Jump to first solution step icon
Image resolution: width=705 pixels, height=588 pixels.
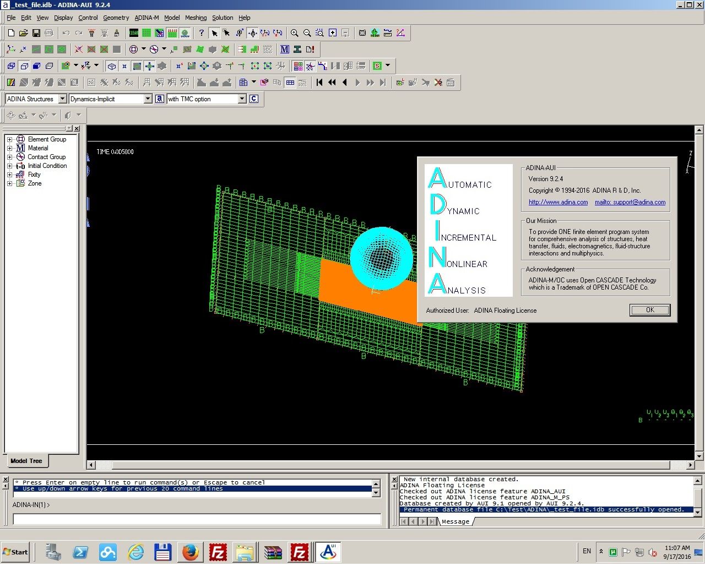click(x=319, y=83)
